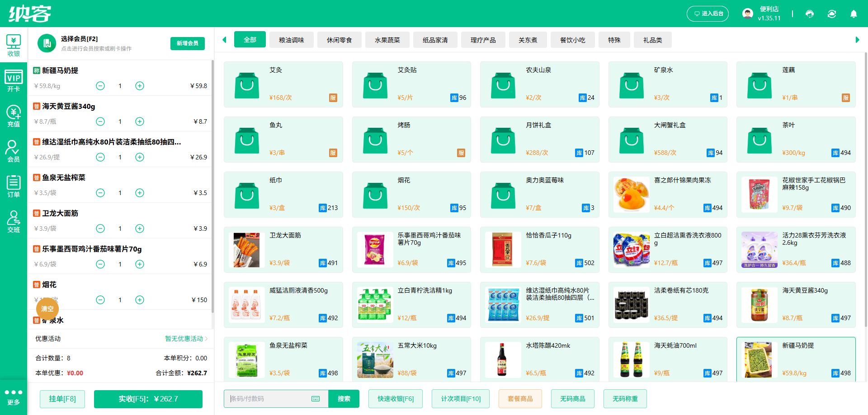The width and height of the screenshot is (868, 415).
Task: Click the sync refresh icon in header
Action: point(832,14)
